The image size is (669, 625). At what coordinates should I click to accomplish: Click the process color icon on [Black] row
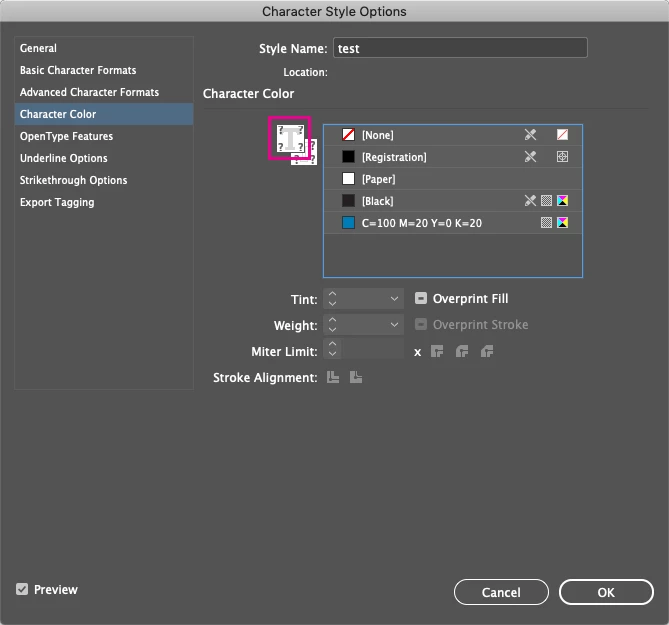coord(546,201)
